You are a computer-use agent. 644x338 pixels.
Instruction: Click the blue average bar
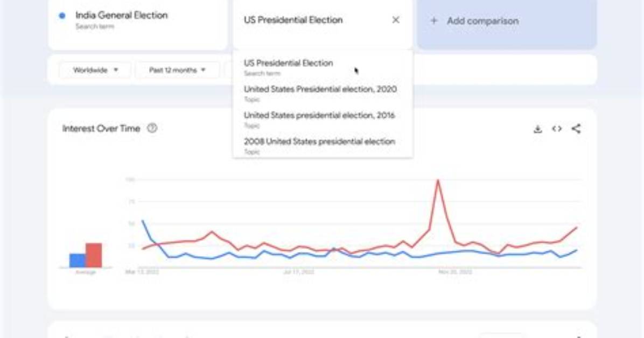pyautogui.click(x=78, y=260)
